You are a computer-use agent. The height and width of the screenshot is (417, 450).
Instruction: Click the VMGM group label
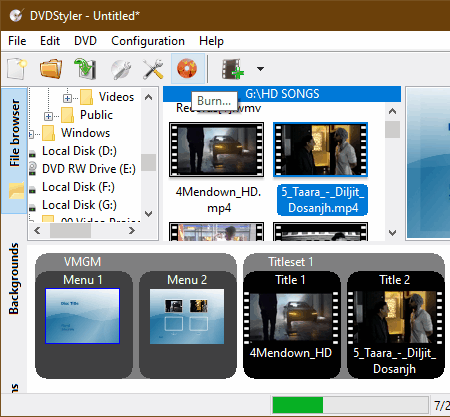[x=83, y=262]
